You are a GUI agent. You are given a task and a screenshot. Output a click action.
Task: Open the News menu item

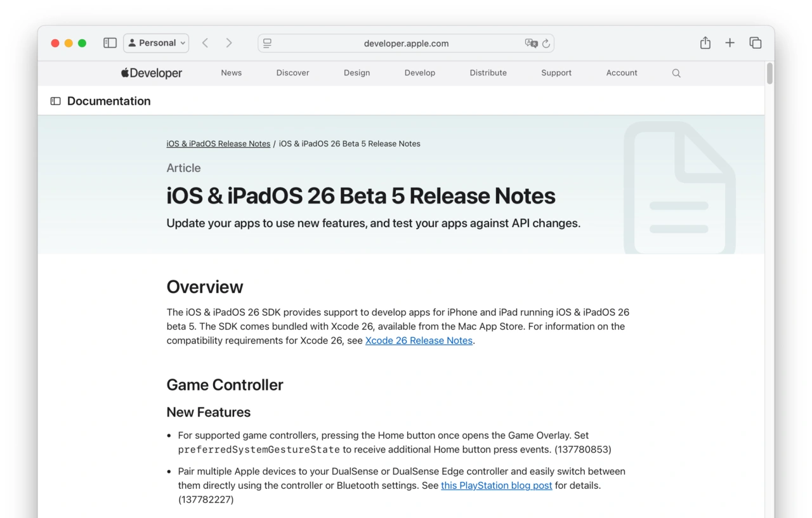pyautogui.click(x=231, y=73)
